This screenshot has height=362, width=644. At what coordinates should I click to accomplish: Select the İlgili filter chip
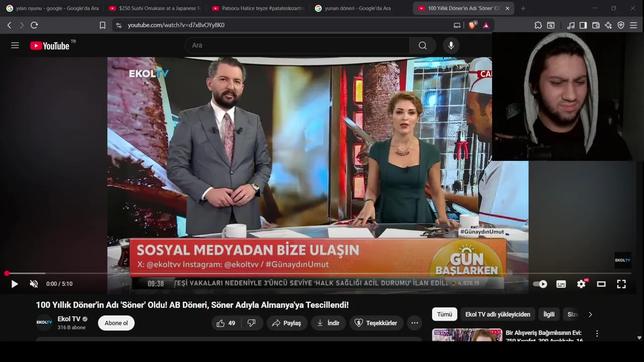pos(549,314)
